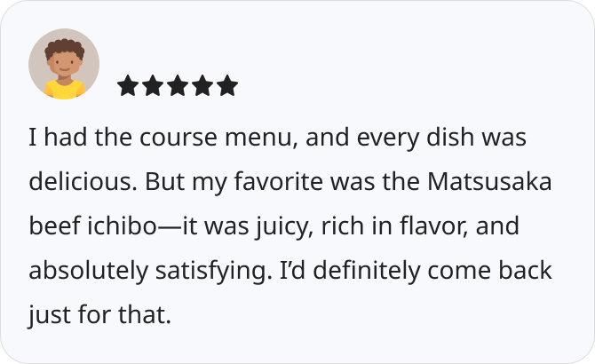Click the avatar's smiling face
This screenshot has width=595, height=364.
pyautogui.click(x=64, y=65)
